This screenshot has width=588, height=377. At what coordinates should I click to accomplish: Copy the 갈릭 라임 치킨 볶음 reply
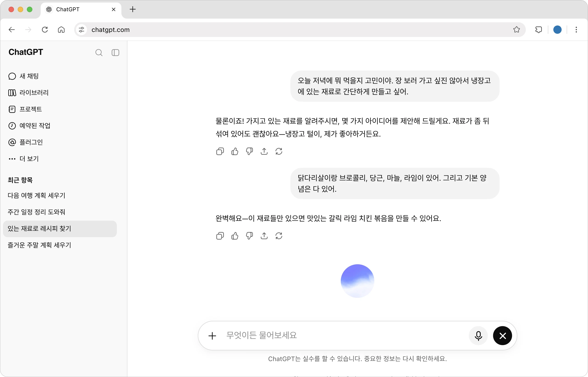tap(220, 236)
